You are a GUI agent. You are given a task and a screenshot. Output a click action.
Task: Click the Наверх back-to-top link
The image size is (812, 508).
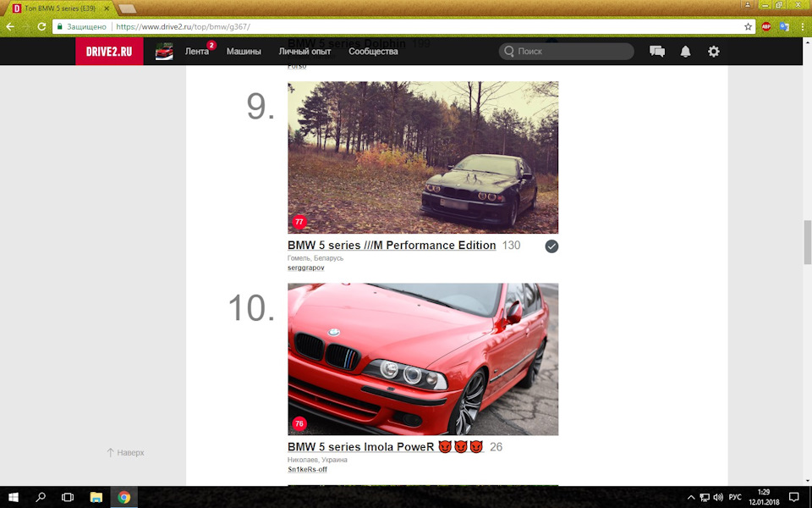click(x=125, y=452)
